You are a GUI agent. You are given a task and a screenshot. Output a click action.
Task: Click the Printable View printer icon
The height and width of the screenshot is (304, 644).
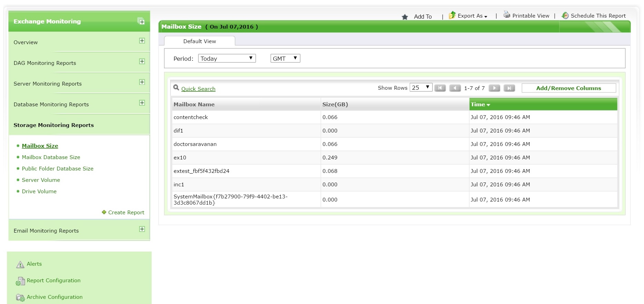pos(507,14)
